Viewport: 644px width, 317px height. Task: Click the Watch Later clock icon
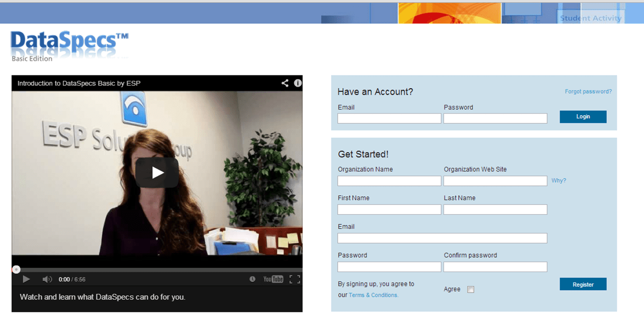tap(253, 279)
